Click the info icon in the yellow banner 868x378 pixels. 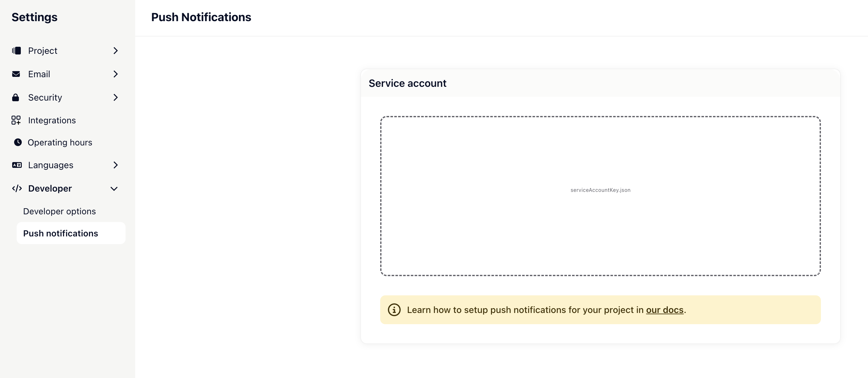click(x=394, y=310)
